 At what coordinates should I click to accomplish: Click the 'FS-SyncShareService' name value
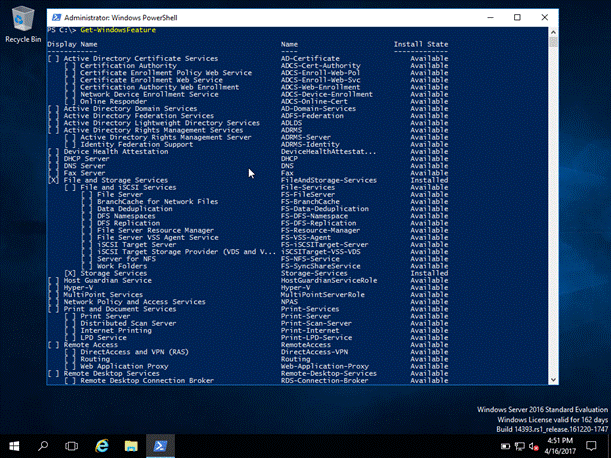(321, 266)
